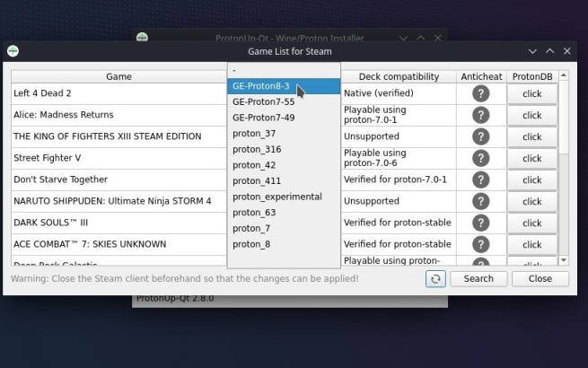Select GE-Proton8-3 from the dropdown list
This screenshot has height=368, width=588.
[284, 86]
